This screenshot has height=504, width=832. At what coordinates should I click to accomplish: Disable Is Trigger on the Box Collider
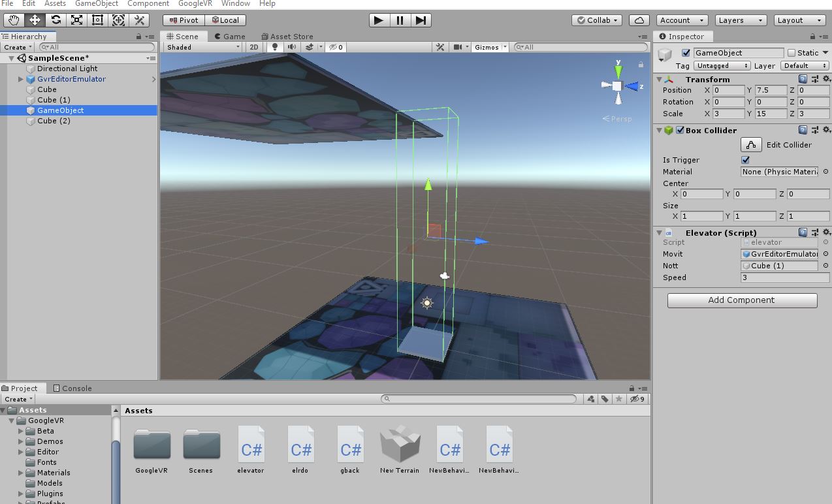point(745,159)
